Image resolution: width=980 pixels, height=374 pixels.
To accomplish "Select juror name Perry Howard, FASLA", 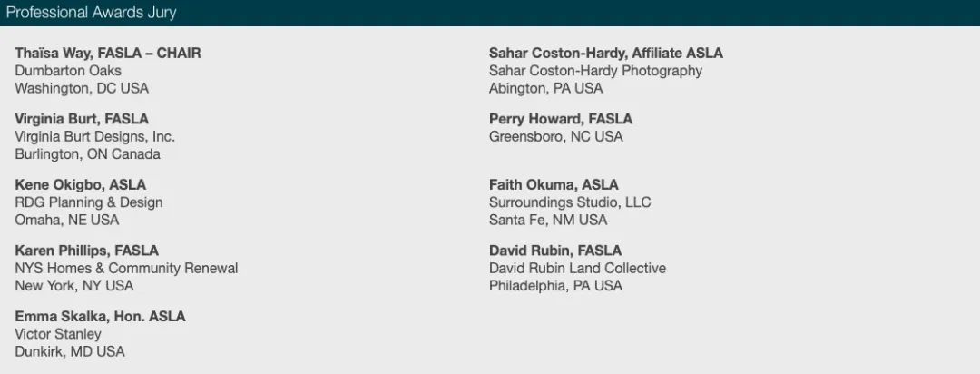I will pyautogui.click(x=561, y=119).
